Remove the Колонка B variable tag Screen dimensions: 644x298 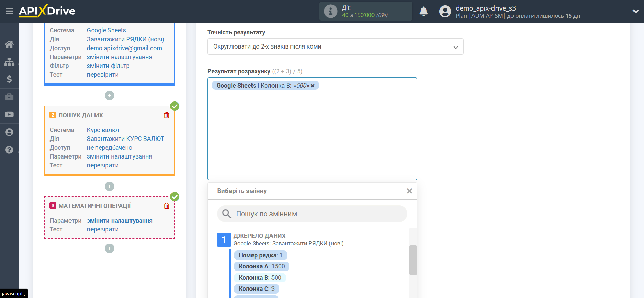coord(313,86)
